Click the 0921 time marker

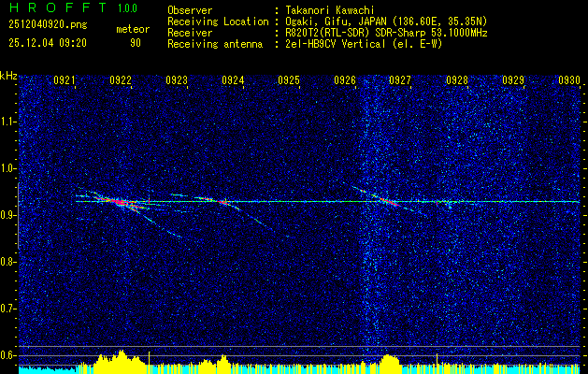pyautogui.click(x=65, y=79)
